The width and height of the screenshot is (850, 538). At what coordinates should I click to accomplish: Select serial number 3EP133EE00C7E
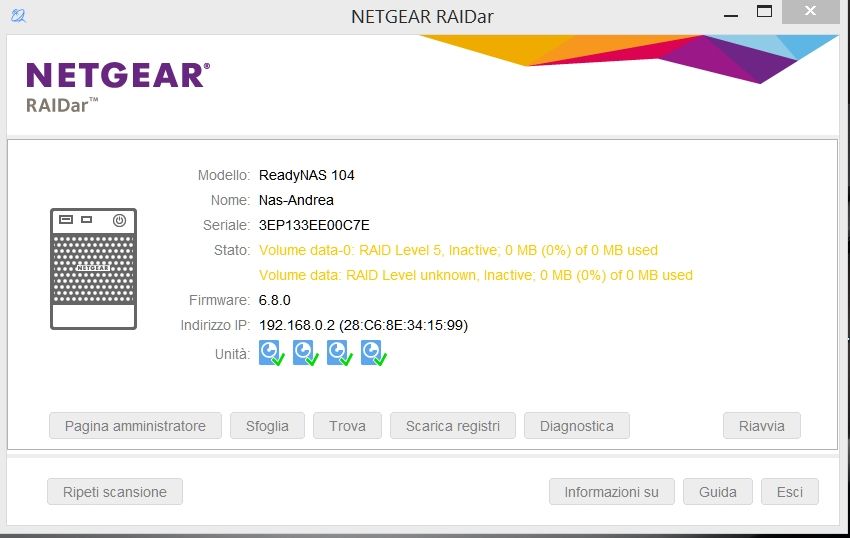tap(314, 225)
